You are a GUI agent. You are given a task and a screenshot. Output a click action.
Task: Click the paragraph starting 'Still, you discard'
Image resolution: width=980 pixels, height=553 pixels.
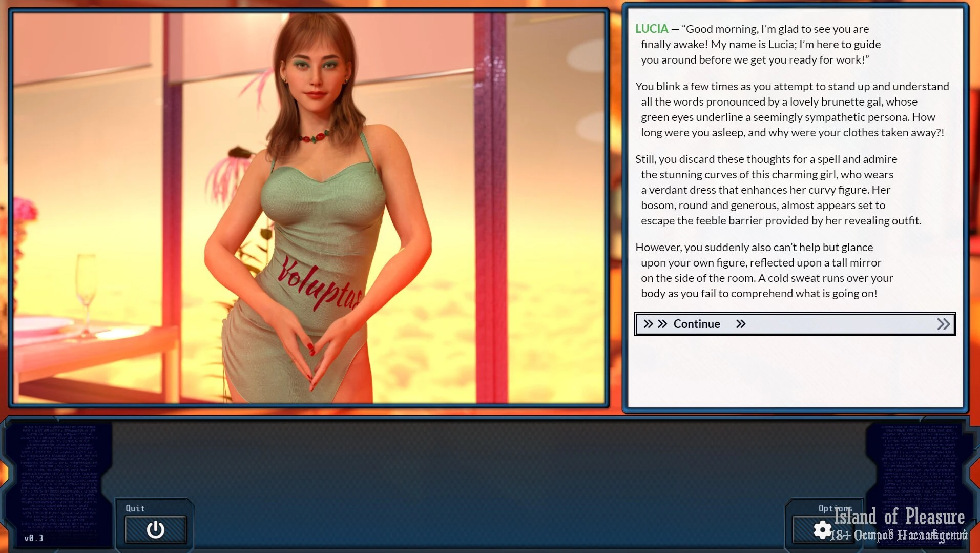pos(778,190)
